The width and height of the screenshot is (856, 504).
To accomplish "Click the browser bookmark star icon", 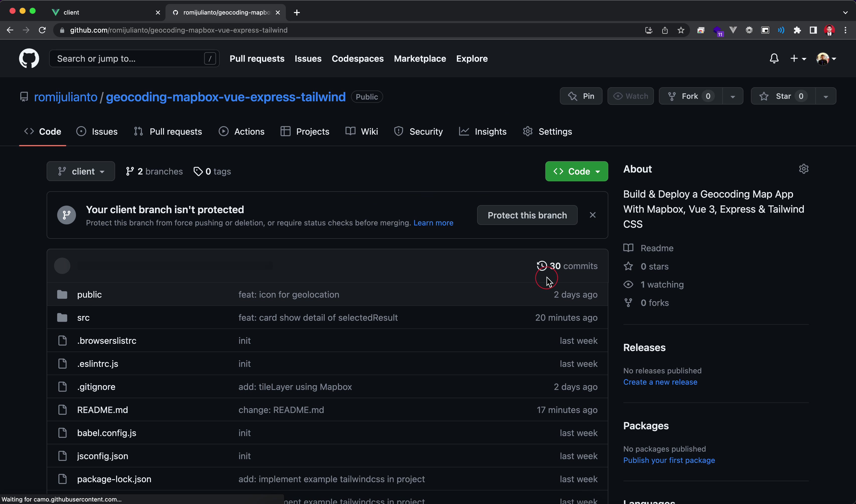I will 681,30.
